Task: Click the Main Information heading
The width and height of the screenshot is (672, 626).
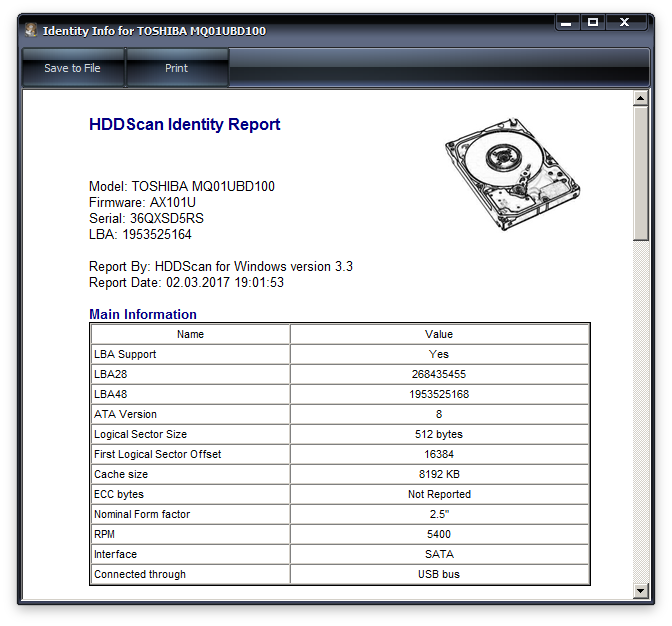Action: 143,314
